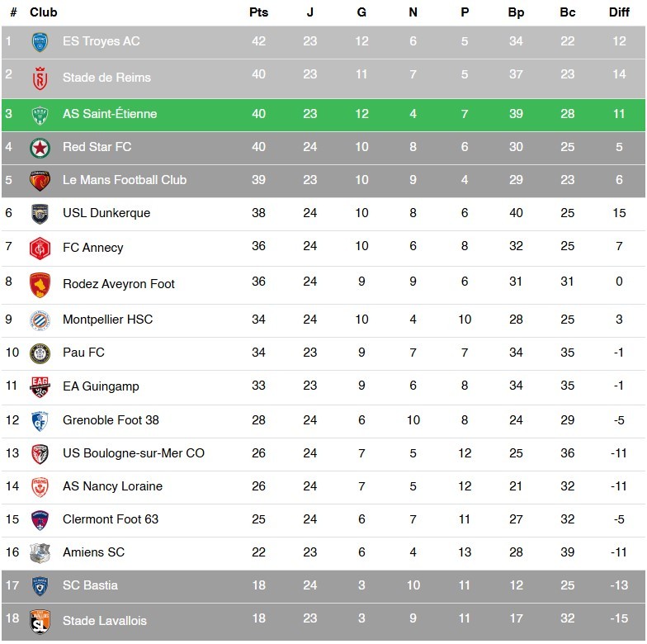Open the Grenoble Foot 38 link
This screenshot has height=644, width=647.
[111, 420]
